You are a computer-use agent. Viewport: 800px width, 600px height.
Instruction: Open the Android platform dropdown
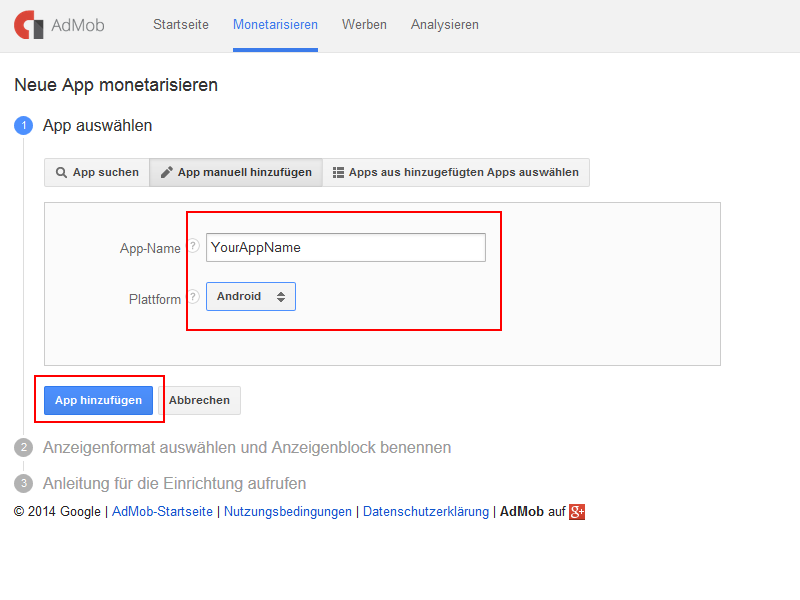coord(251,296)
